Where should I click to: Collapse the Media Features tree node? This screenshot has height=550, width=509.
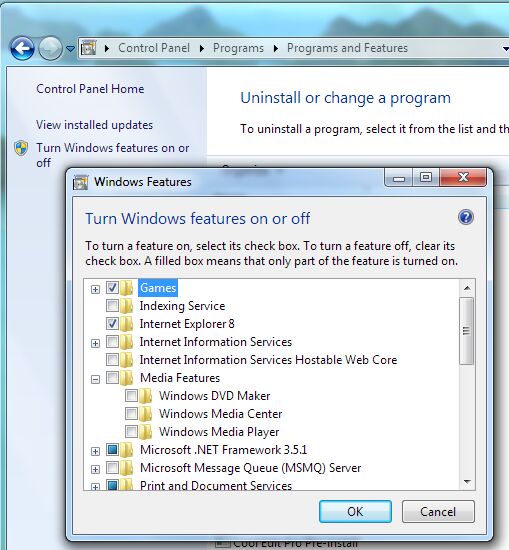click(95, 379)
